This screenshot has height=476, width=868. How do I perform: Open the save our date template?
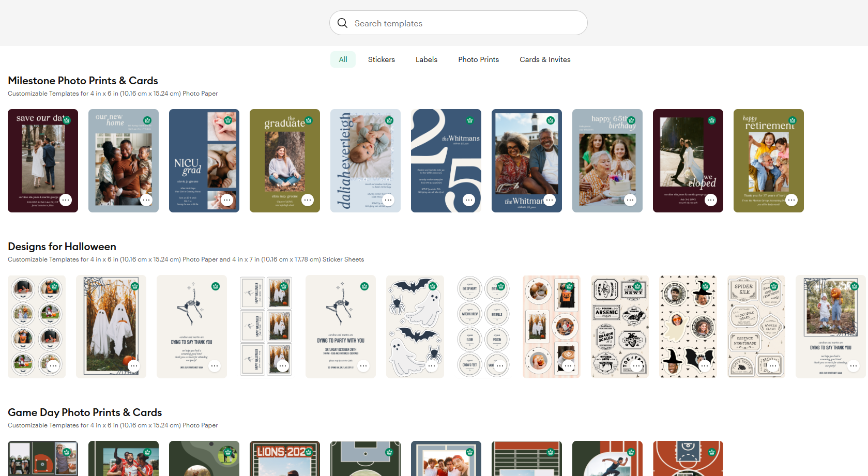pyautogui.click(x=43, y=161)
